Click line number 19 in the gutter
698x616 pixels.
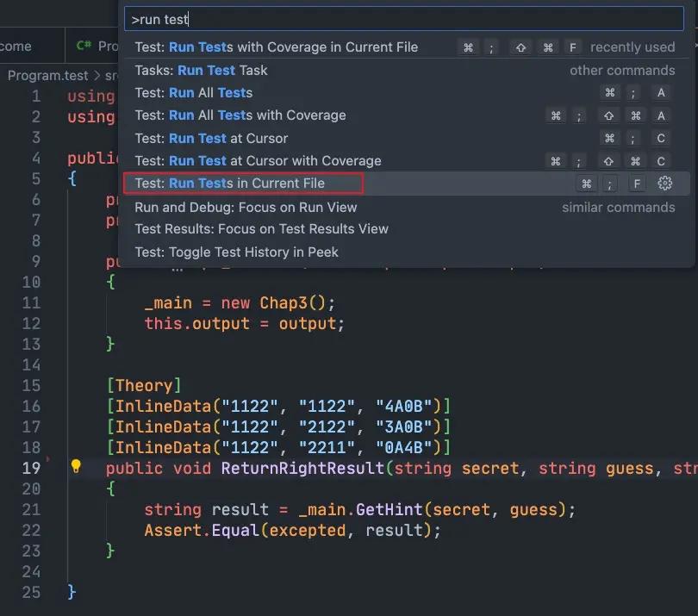tap(31, 468)
